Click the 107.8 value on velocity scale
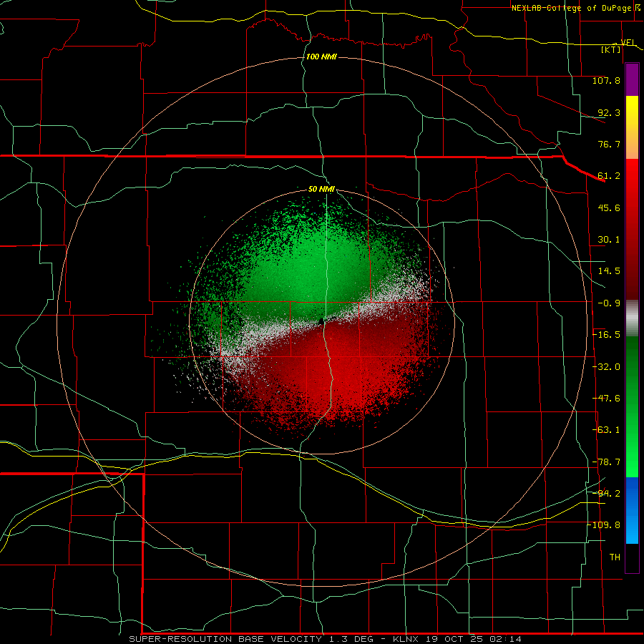644x644 pixels. pos(606,80)
